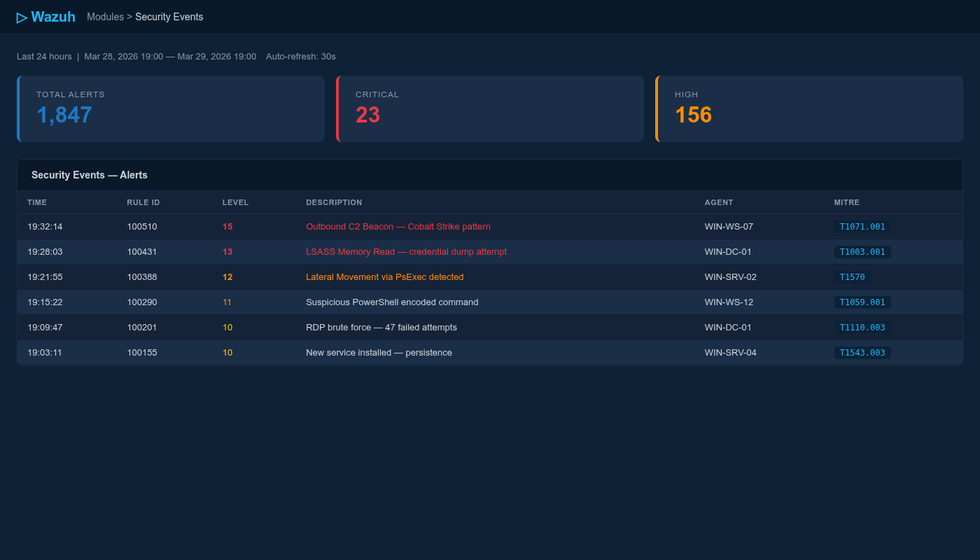Screen dimensions: 980x560
Task: Open the Total Alerts 1,847 card
Action: [x=171, y=109]
